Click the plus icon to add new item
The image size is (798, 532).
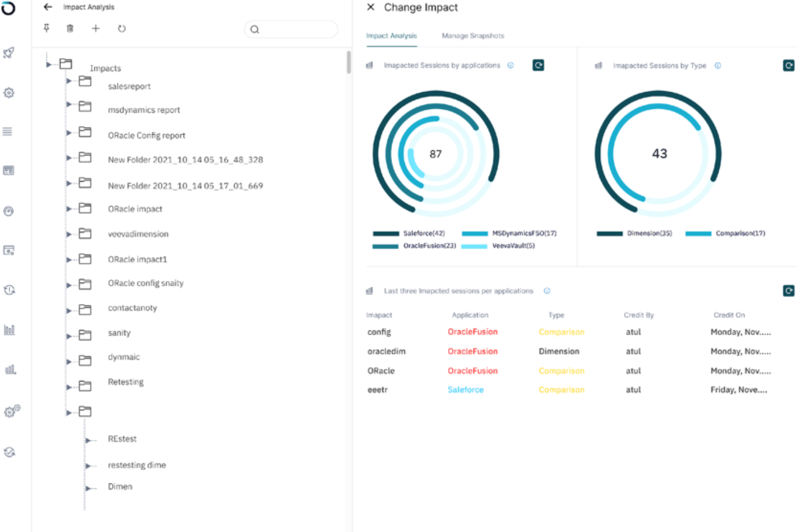click(x=95, y=29)
